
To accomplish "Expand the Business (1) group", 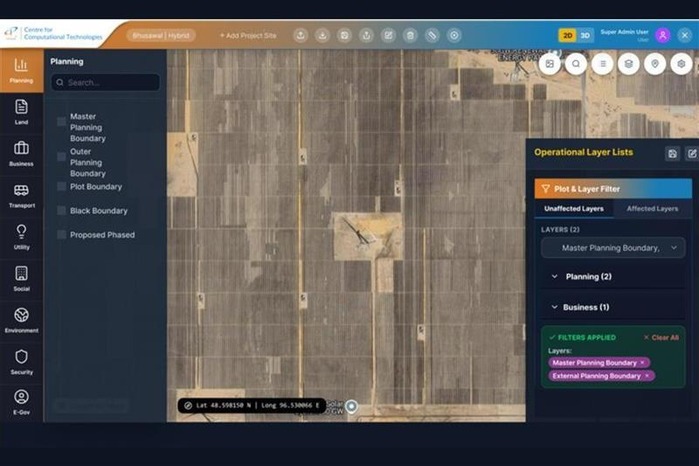I will (613, 307).
